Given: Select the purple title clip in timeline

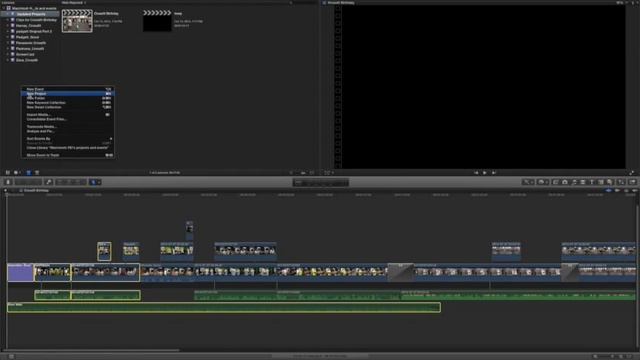Looking at the screenshot, I should 20,272.
